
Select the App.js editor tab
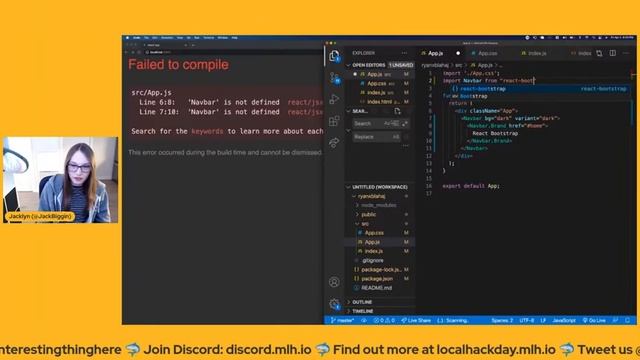tap(435, 53)
